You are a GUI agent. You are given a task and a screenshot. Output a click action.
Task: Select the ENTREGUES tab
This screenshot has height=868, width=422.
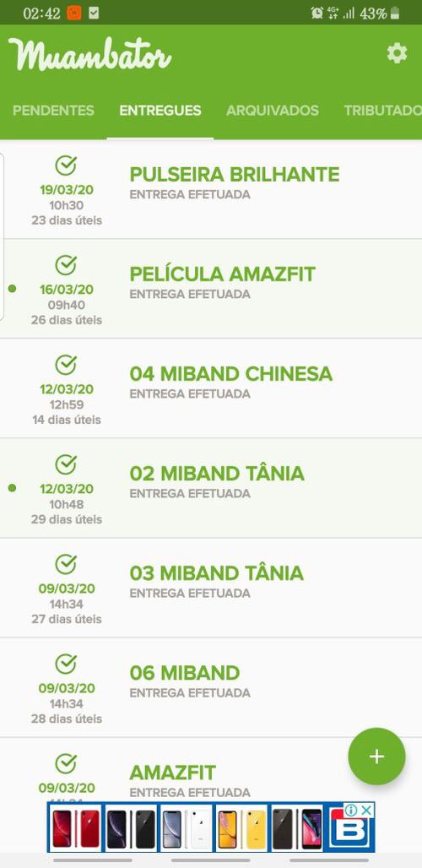160,110
